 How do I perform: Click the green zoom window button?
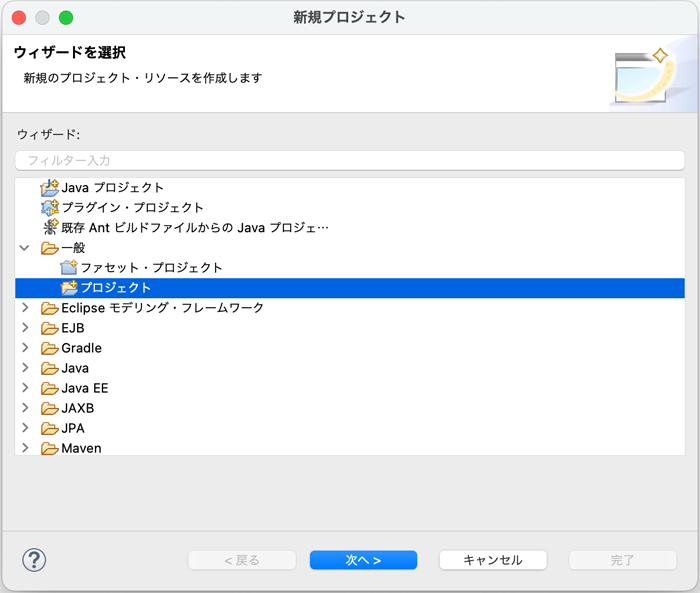[x=66, y=18]
